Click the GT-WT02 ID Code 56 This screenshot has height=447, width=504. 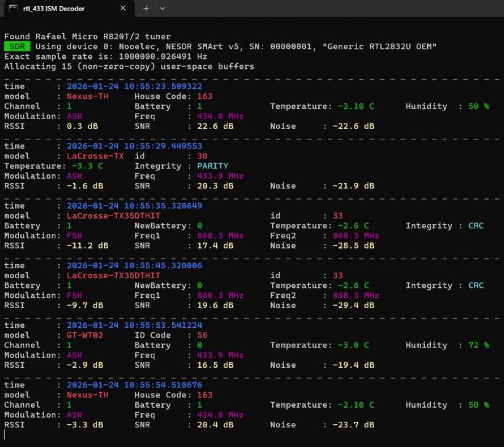pos(202,335)
